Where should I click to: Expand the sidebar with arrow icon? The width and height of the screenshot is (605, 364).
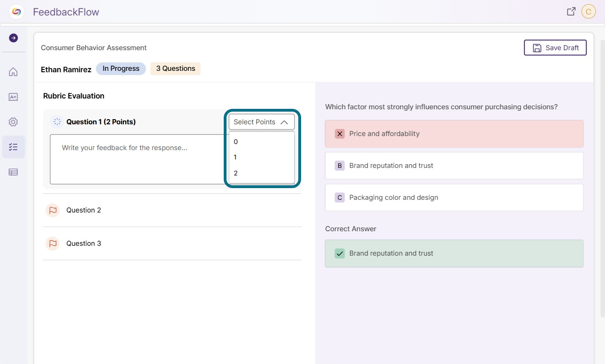pyautogui.click(x=13, y=38)
